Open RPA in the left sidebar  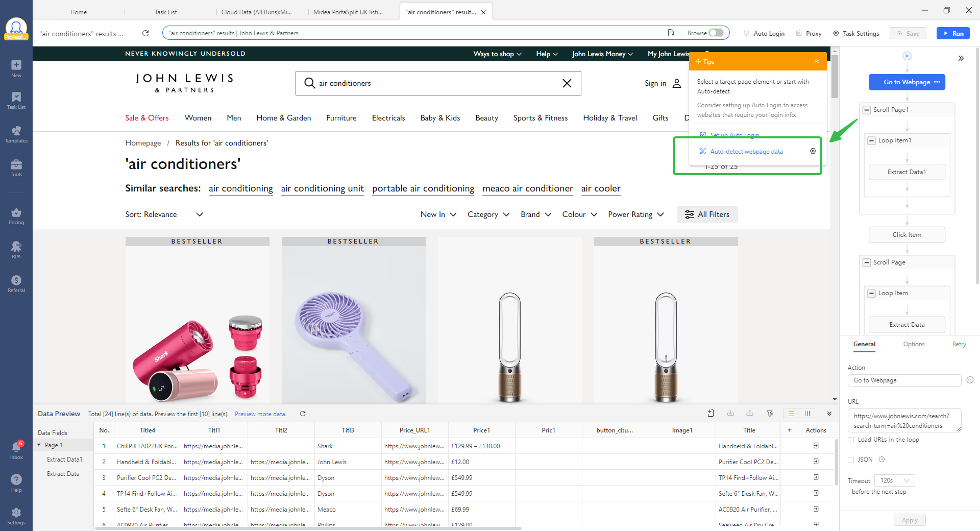point(16,250)
